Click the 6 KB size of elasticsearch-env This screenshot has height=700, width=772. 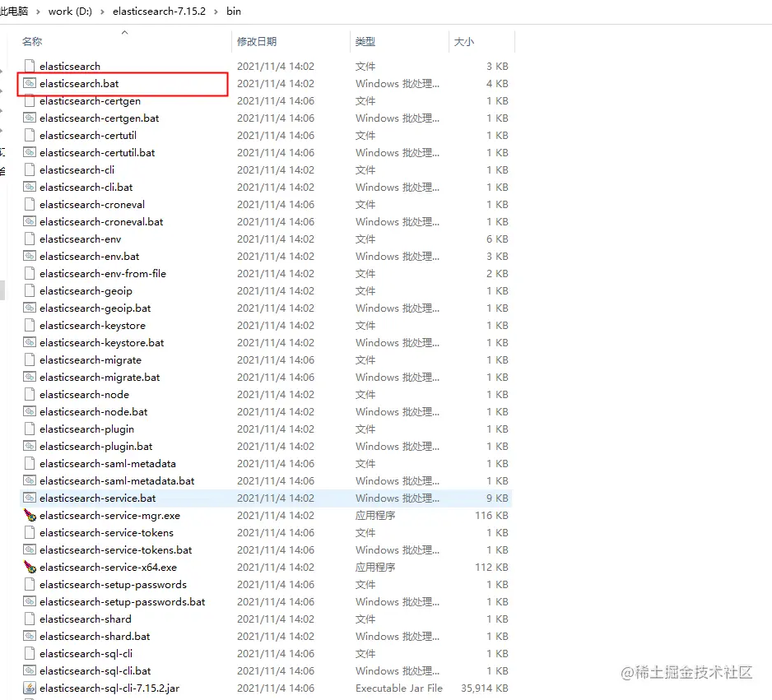pyautogui.click(x=497, y=239)
